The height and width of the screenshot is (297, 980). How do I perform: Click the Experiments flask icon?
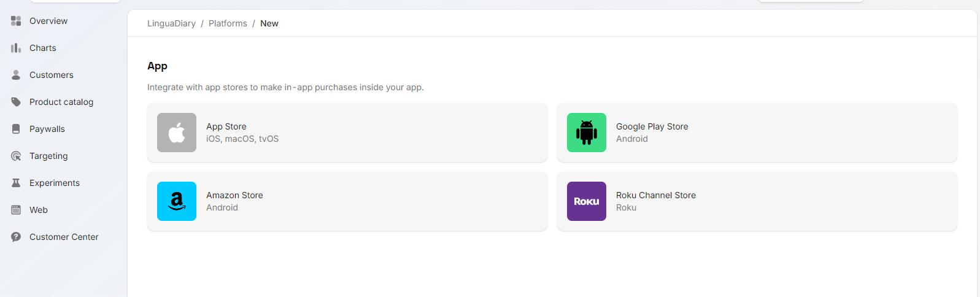16,183
